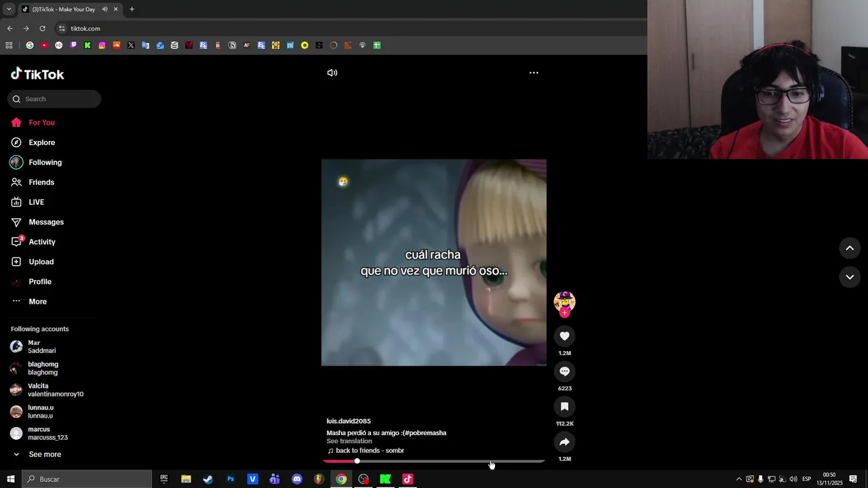Screen dimensions: 868x488
Task: Open Discord from taskbar
Action: [x=297, y=479]
